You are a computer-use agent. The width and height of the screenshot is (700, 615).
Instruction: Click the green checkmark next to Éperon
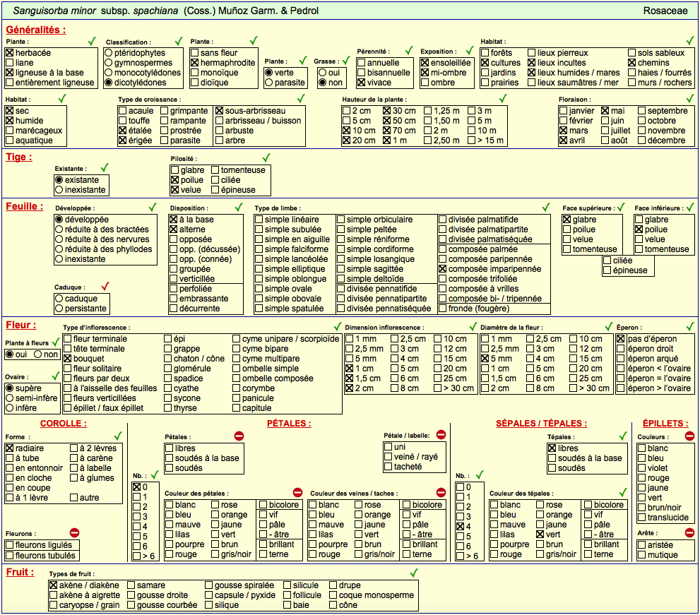[690, 326]
